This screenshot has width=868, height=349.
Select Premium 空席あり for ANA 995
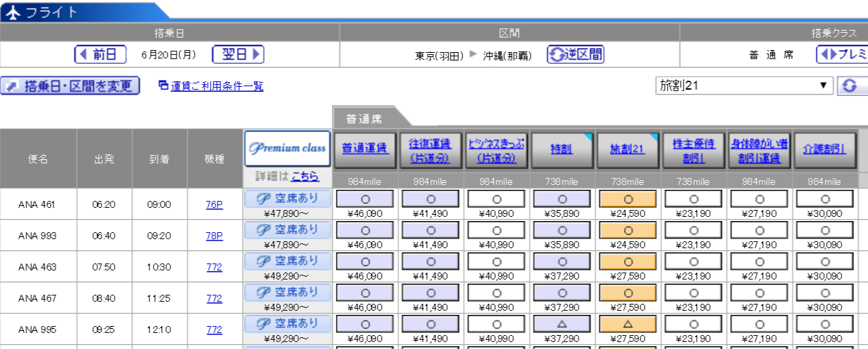[287, 323]
